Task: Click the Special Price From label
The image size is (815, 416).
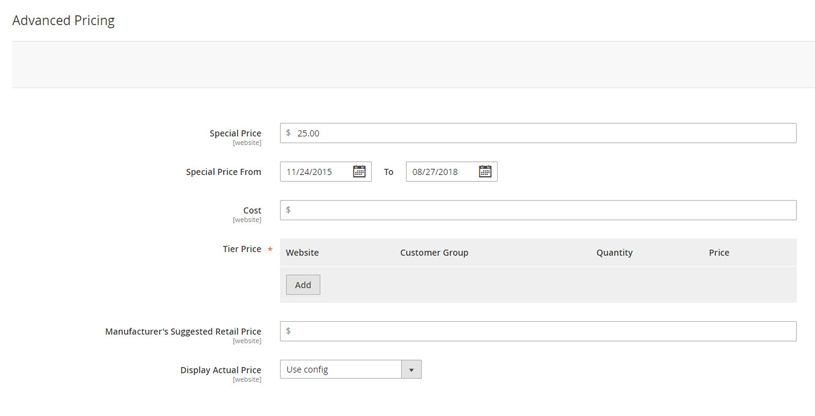Action: point(224,172)
